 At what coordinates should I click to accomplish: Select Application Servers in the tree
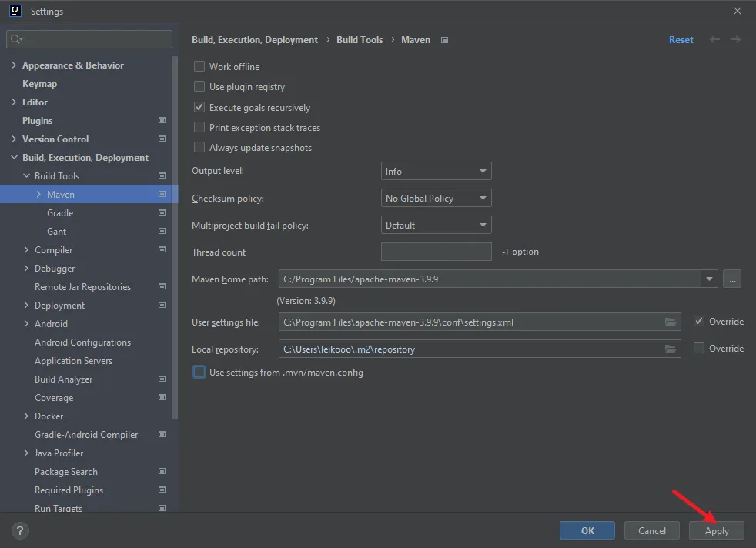[x=73, y=360]
